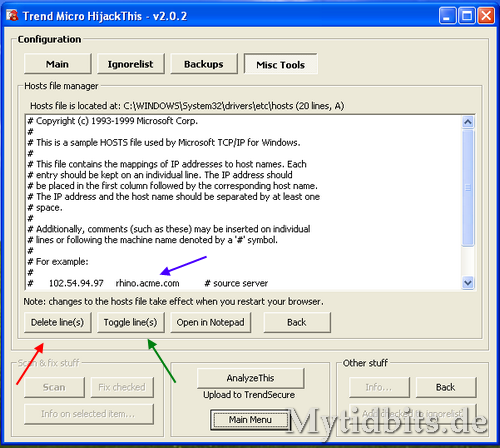Viewport: 500px width, 448px height.
Task: Open the Main configuration tab
Action: 58,64
